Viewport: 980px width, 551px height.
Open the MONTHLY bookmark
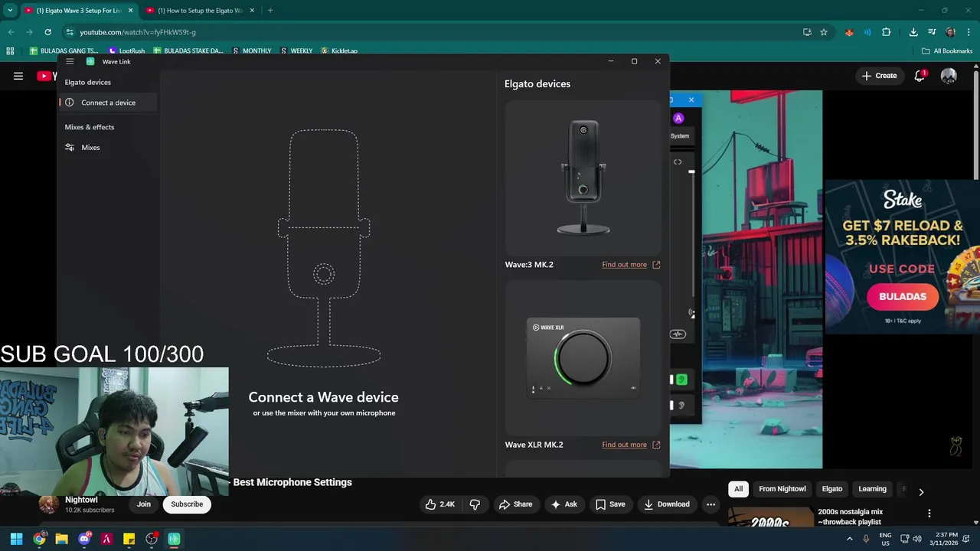(x=251, y=51)
